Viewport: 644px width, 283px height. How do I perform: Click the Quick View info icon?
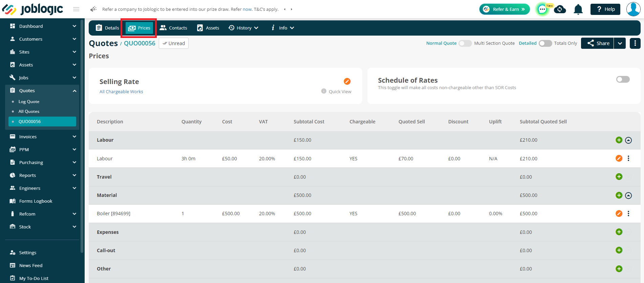pyautogui.click(x=324, y=91)
